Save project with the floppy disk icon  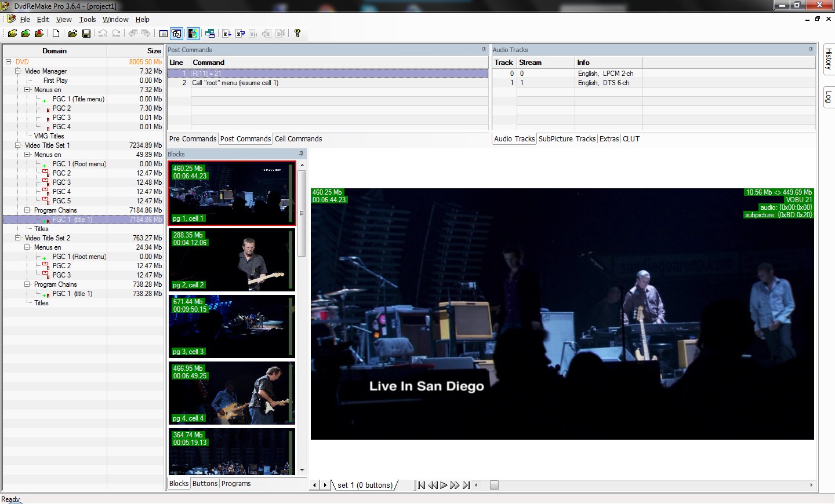pyautogui.click(x=86, y=34)
